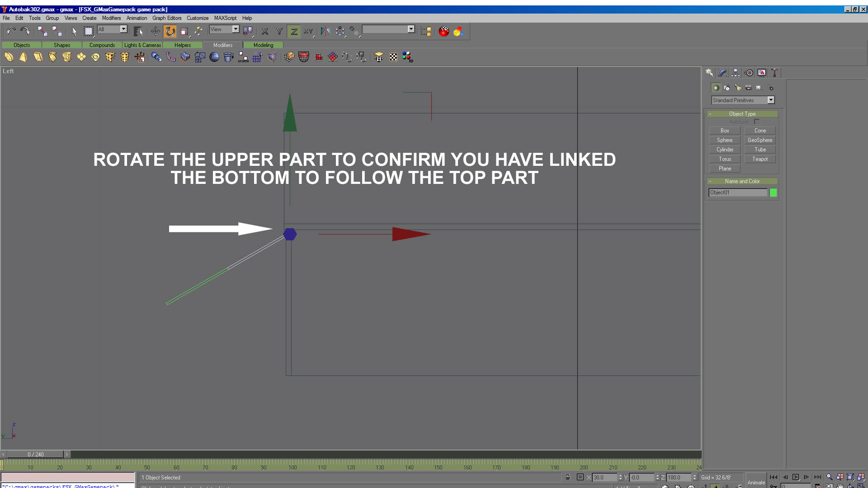This screenshot has width=868, height=488.
Task: Toggle the selection lock padlock
Action: click(568, 477)
